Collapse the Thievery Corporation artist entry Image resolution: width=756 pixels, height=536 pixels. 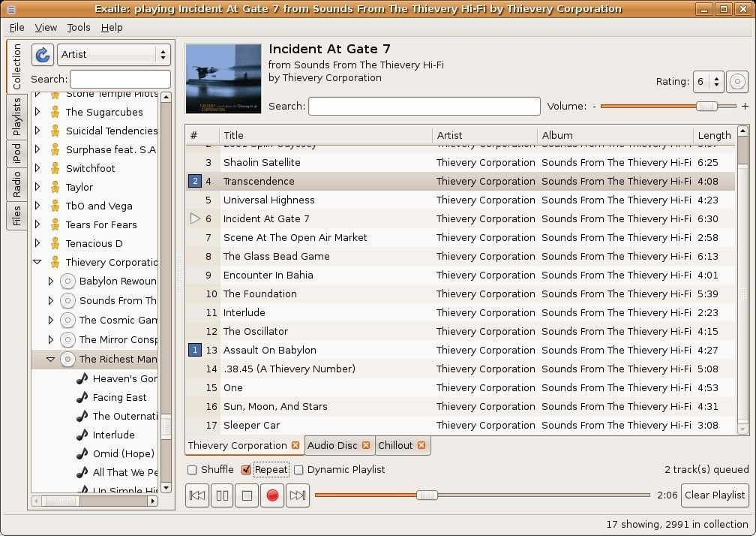(36, 262)
